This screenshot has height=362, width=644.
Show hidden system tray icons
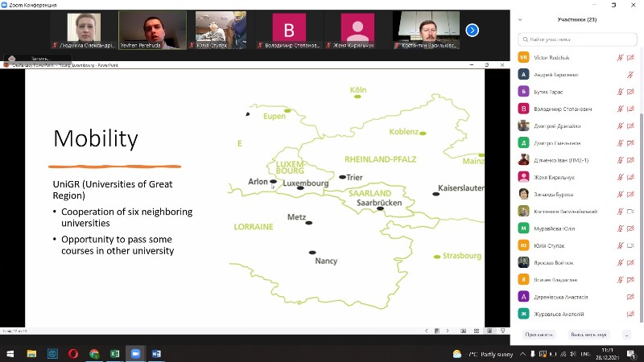click(522, 354)
